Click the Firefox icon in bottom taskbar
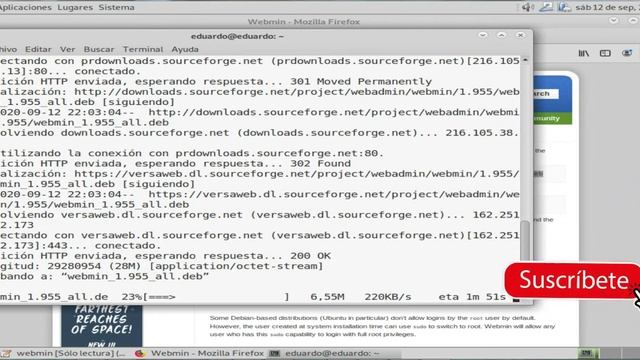This screenshot has height=360, width=640. point(140,353)
